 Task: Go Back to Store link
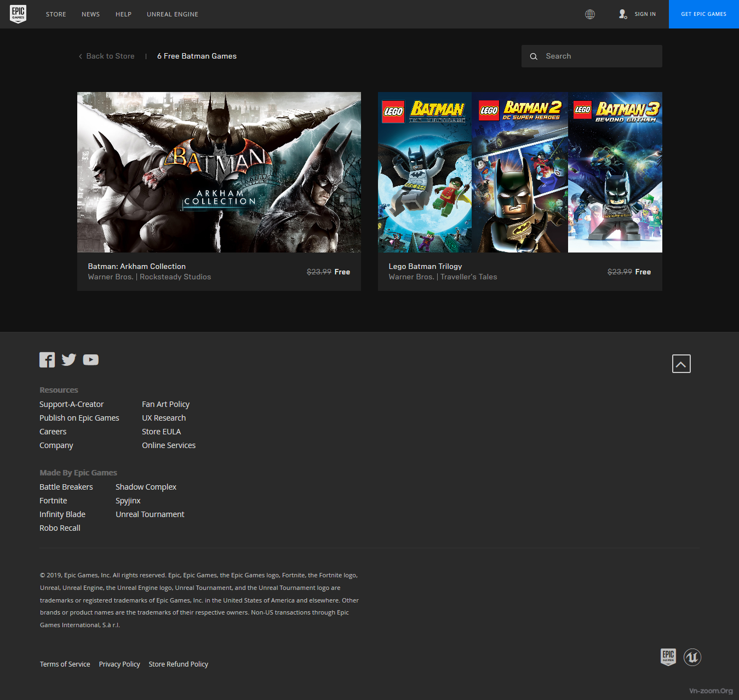[x=110, y=56]
